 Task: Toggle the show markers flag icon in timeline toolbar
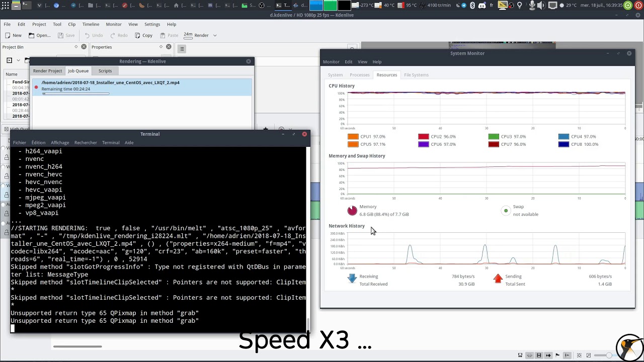(x=557, y=355)
